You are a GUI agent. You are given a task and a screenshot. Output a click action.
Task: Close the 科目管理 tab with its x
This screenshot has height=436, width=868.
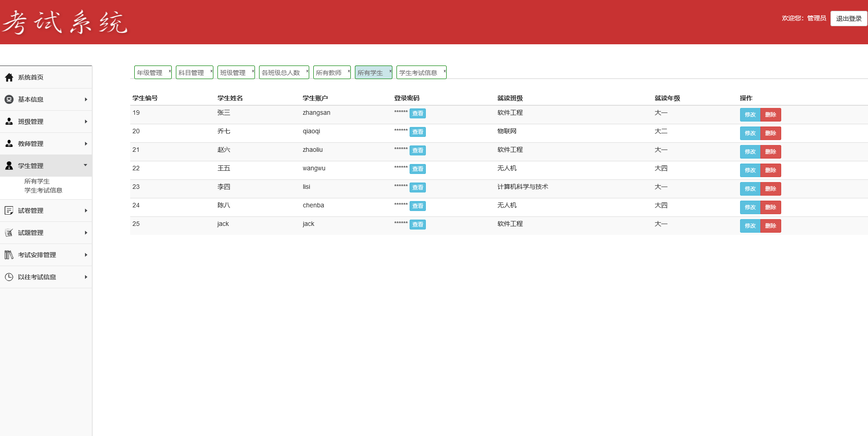(211, 71)
